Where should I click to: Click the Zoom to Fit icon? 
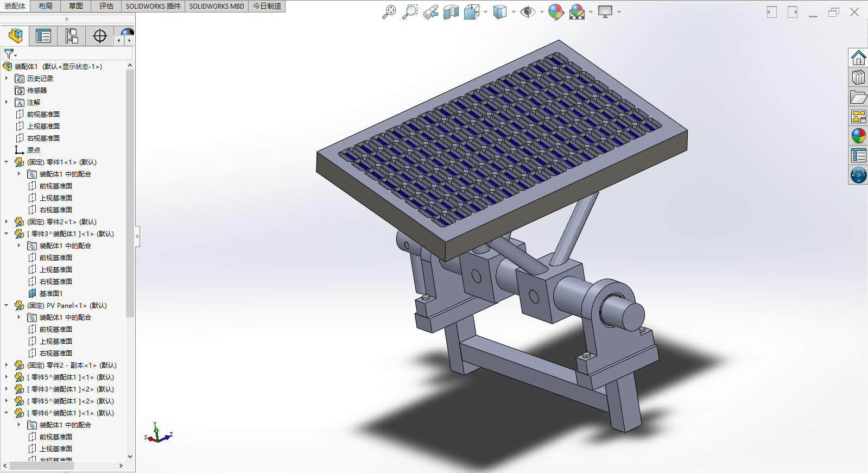coord(389,12)
